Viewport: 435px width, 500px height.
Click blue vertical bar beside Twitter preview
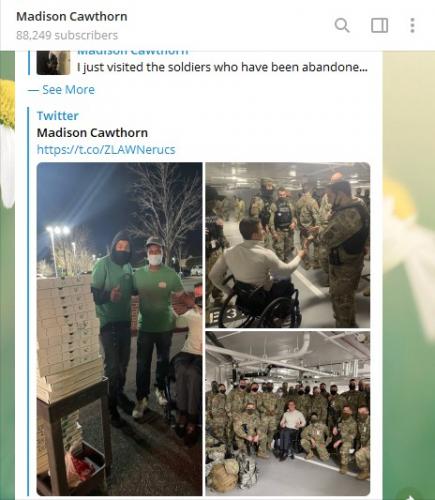(28, 302)
